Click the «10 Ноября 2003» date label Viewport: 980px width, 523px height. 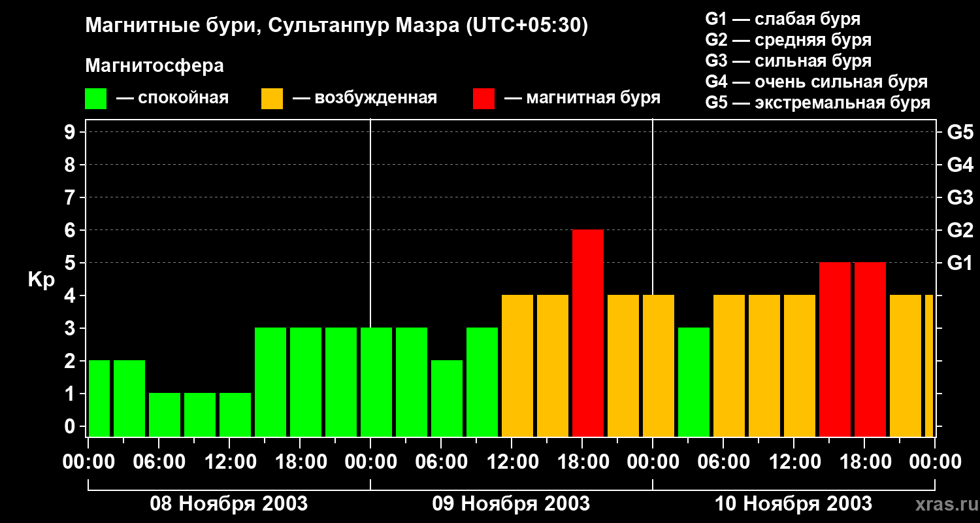point(793,503)
